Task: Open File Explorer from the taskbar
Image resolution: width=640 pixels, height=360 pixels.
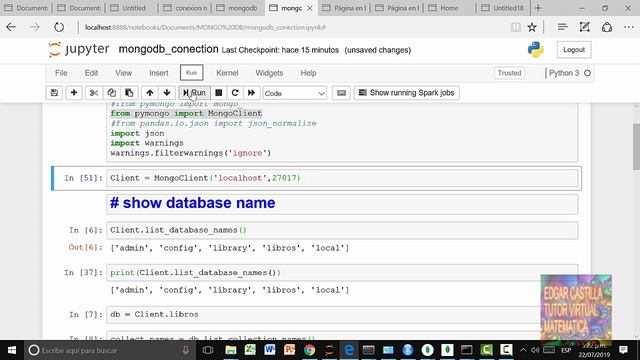Action: click(231, 350)
